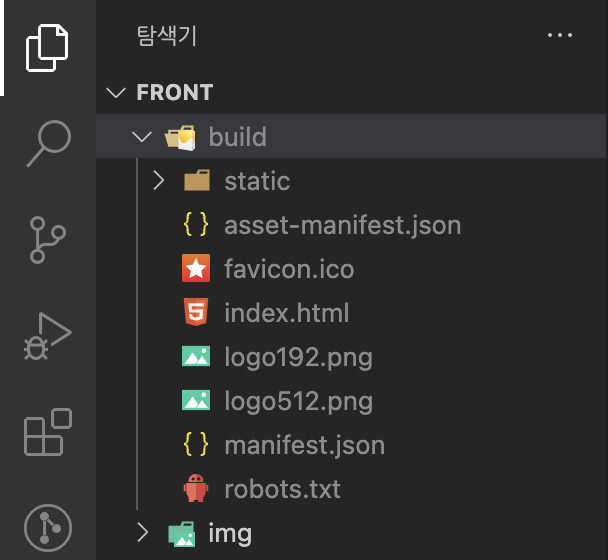The height and width of the screenshot is (560, 608).
Task: Expand the img folder chevron
Action: 143,532
